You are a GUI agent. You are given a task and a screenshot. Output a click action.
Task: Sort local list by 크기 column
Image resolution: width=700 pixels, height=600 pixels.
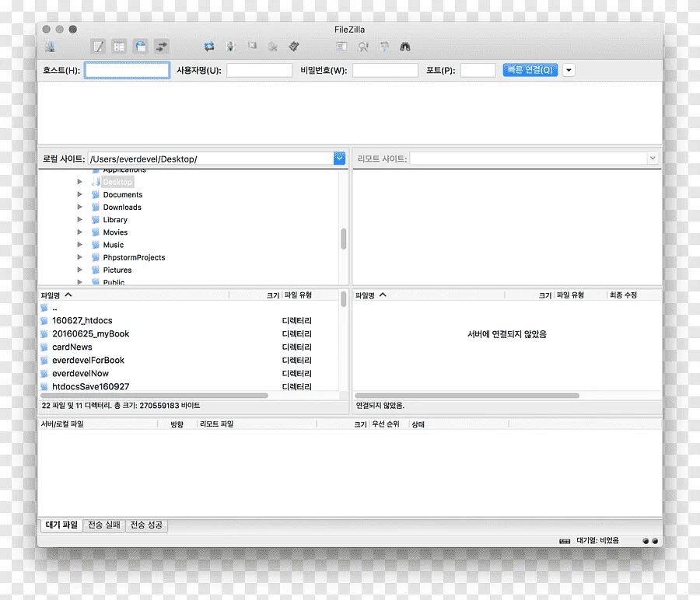pos(255,295)
